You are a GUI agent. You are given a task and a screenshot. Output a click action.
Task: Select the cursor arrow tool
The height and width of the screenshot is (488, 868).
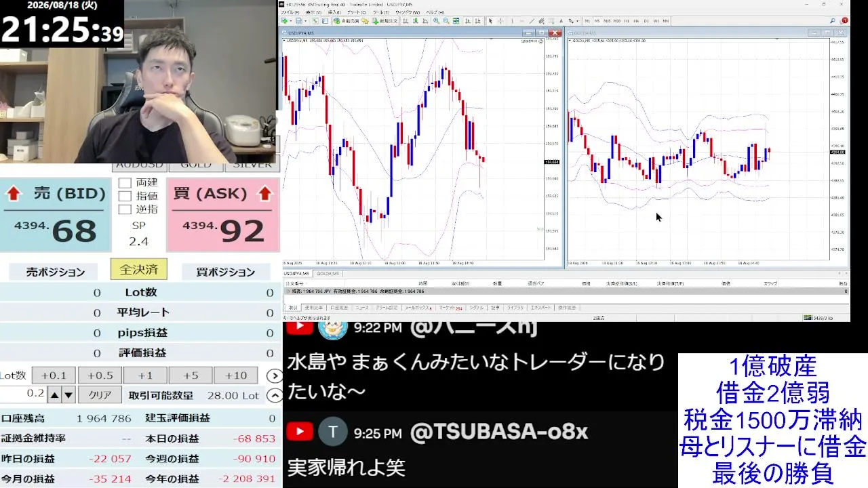point(490,21)
